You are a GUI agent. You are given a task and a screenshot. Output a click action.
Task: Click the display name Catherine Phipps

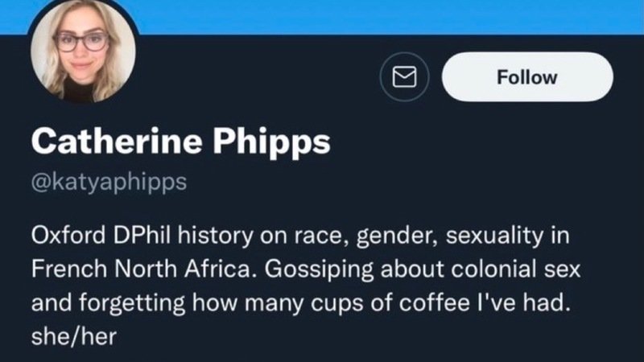(181, 142)
